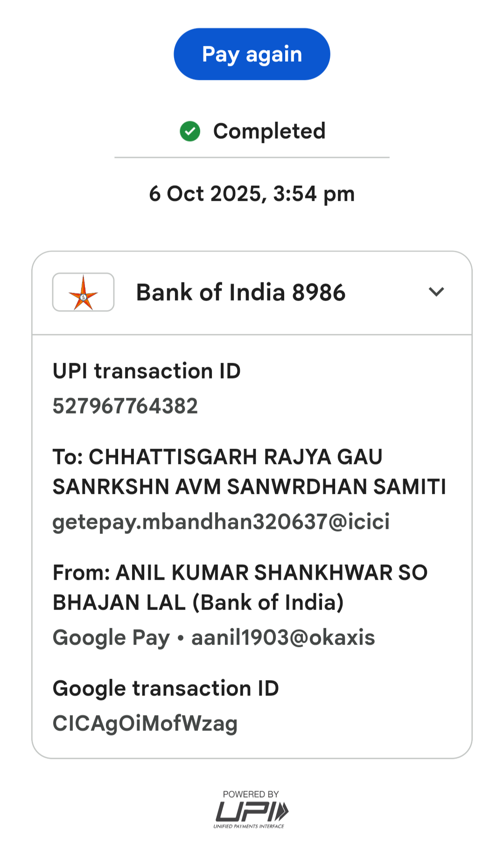This screenshot has height=861, width=504.
Task: Click the getepay.mbandhan320637@icici UPI address
Action: click(x=221, y=522)
